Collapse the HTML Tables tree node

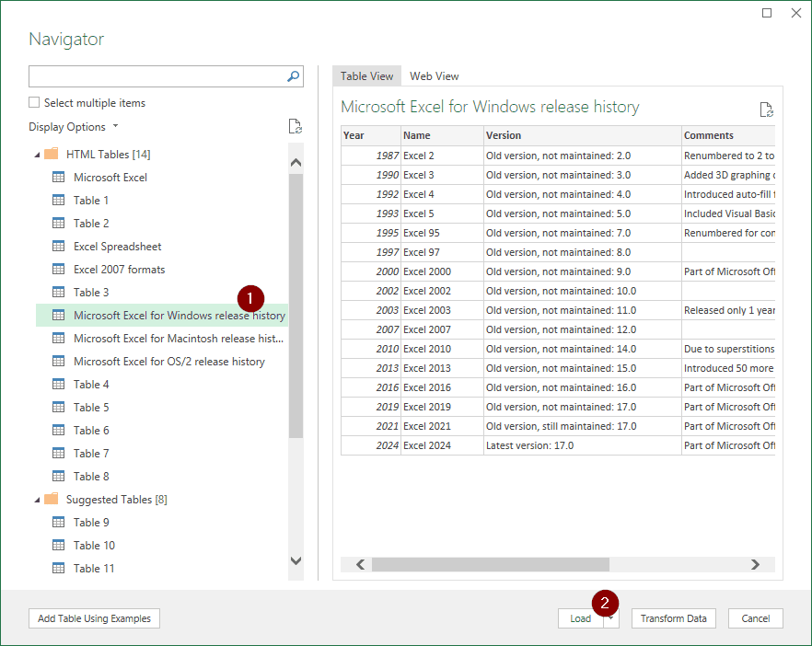[x=37, y=155]
